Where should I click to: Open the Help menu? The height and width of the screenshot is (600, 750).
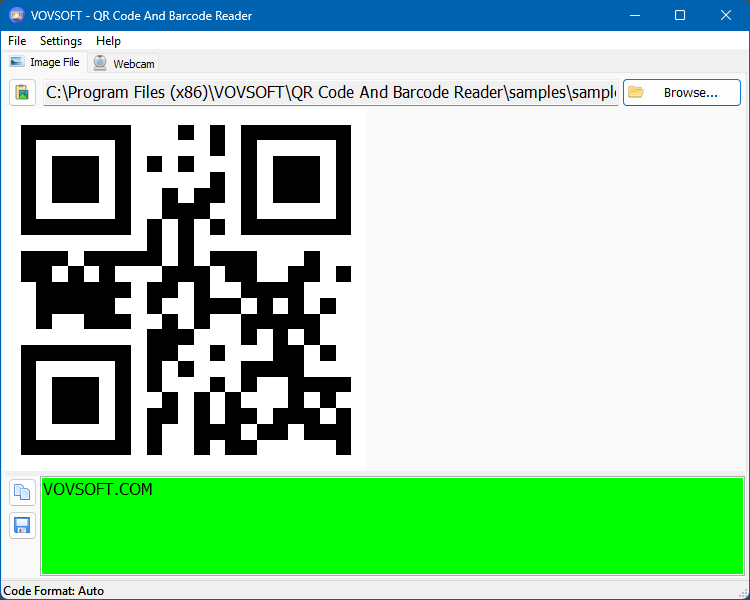click(108, 41)
